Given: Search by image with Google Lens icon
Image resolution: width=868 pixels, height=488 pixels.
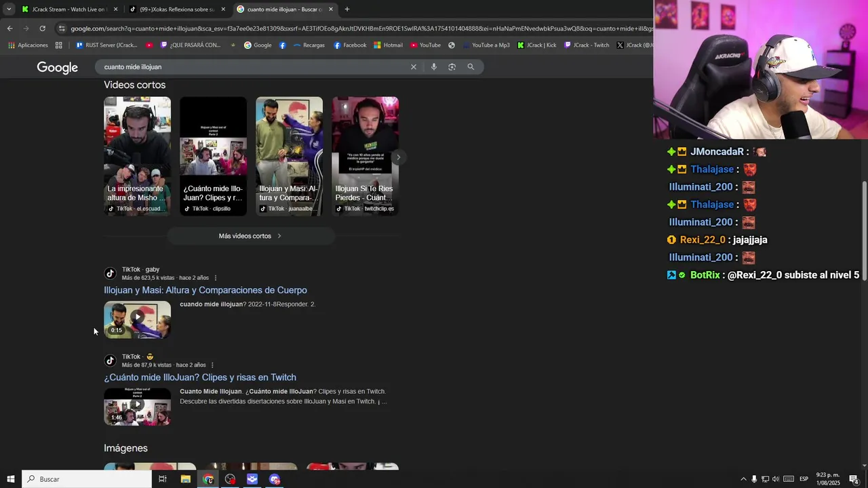Looking at the screenshot, I should coord(452,67).
